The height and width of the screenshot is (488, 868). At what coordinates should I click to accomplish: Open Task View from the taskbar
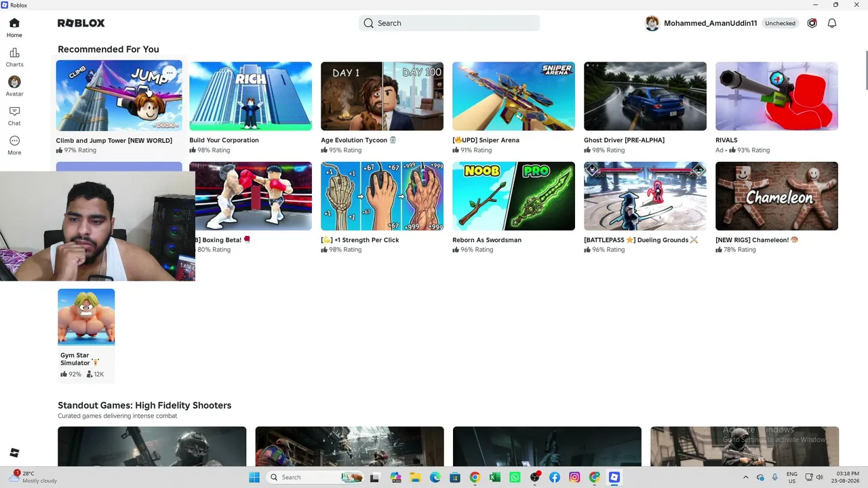(x=374, y=477)
